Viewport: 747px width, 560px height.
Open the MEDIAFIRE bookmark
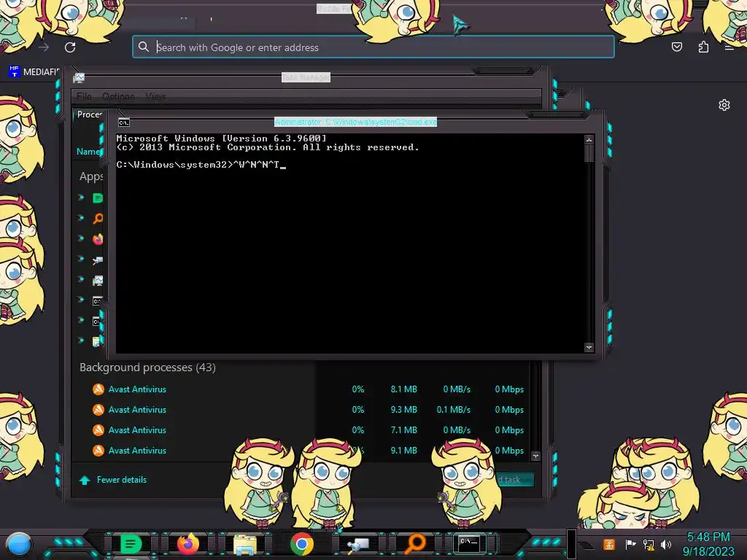click(x=34, y=72)
